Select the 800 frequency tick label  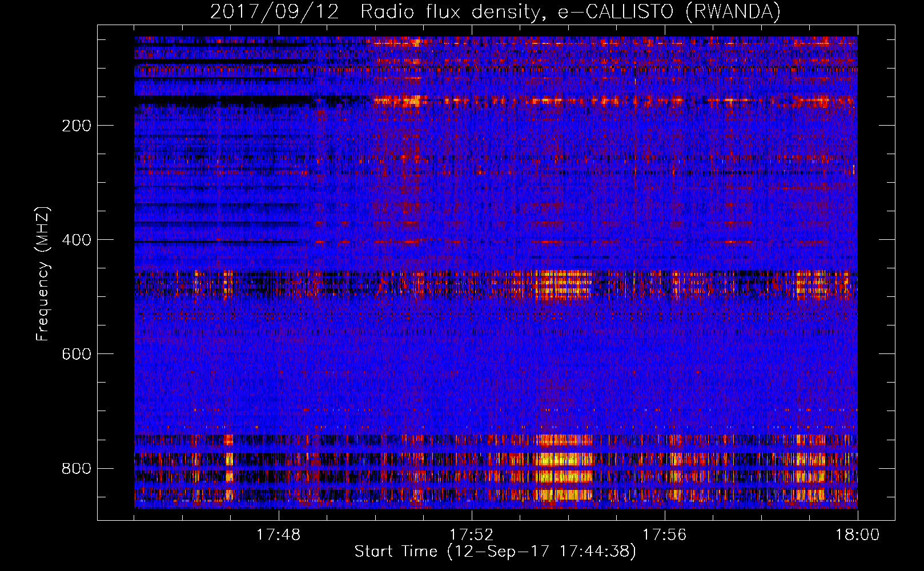[77, 468]
